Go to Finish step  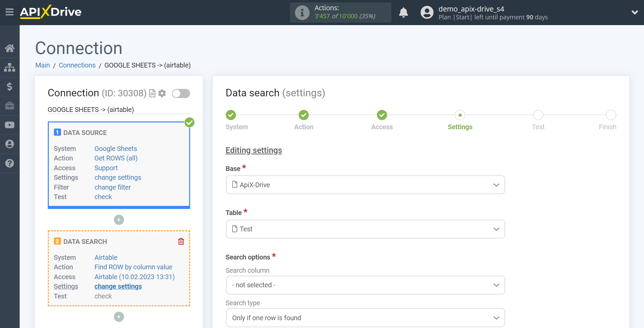611,115
